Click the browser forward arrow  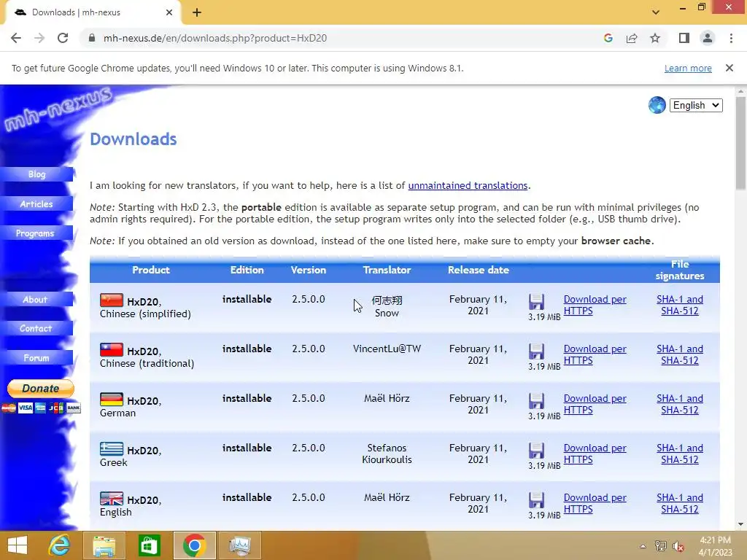(x=39, y=38)
